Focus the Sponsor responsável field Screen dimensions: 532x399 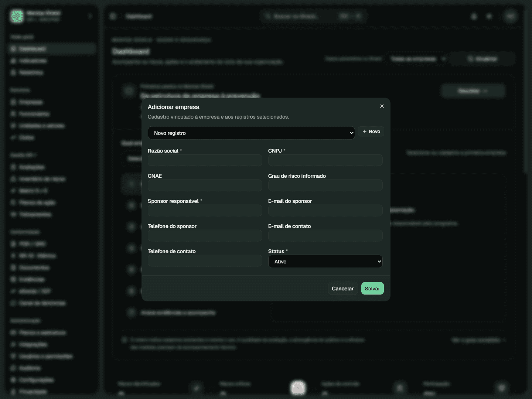click(x=205, y=211)
